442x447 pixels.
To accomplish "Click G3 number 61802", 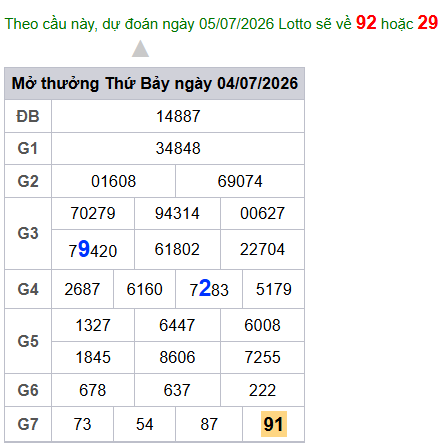I will [x=177, y=249].
